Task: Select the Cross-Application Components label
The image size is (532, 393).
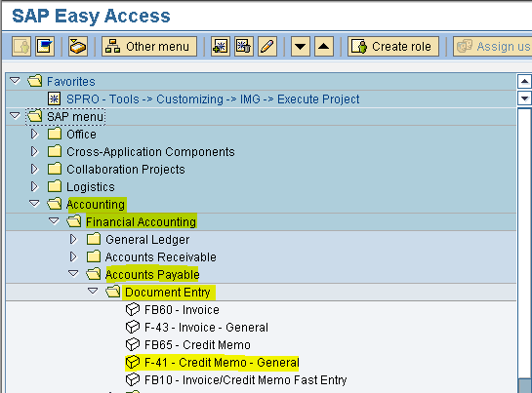Action: tap(150, 152)
